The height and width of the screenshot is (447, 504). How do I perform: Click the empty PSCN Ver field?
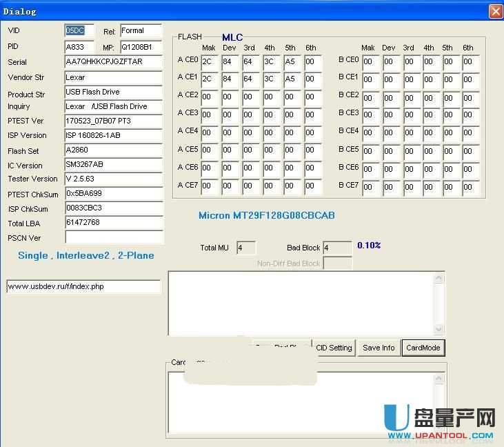(113, 237)
